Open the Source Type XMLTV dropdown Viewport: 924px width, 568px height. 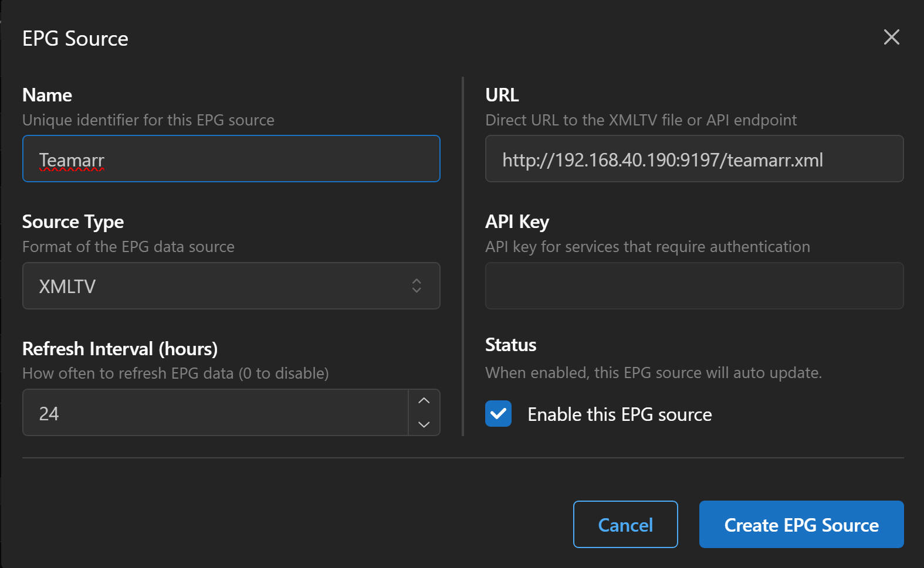(x=231, y=286)
